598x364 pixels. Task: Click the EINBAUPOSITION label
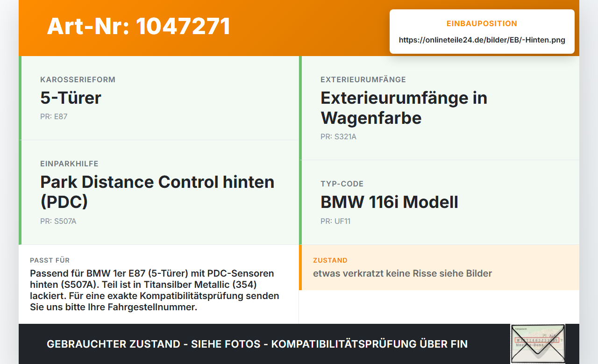(x=482, y=24)
